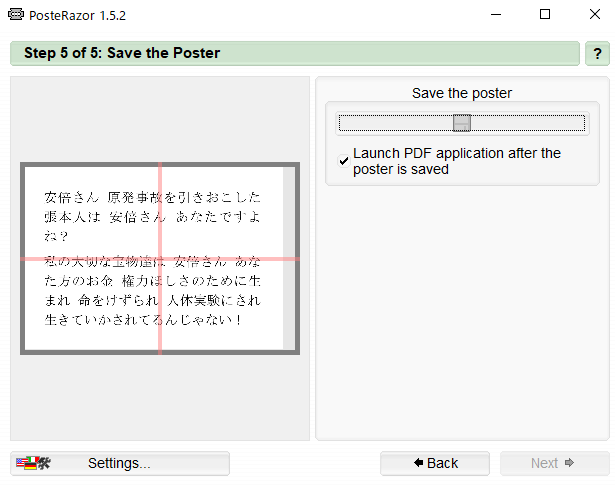
Task: Click the disabled Next button
Action: click(555, 463)
